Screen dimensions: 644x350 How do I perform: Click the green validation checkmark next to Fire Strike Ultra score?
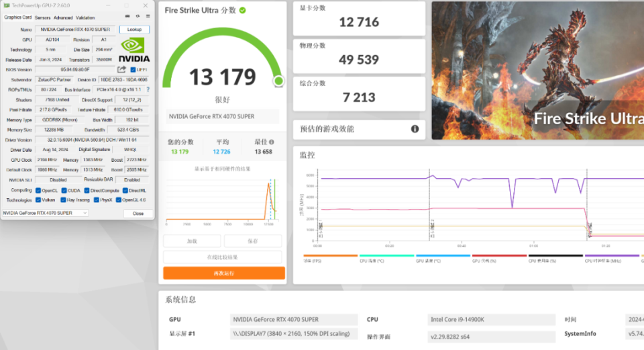243,10
